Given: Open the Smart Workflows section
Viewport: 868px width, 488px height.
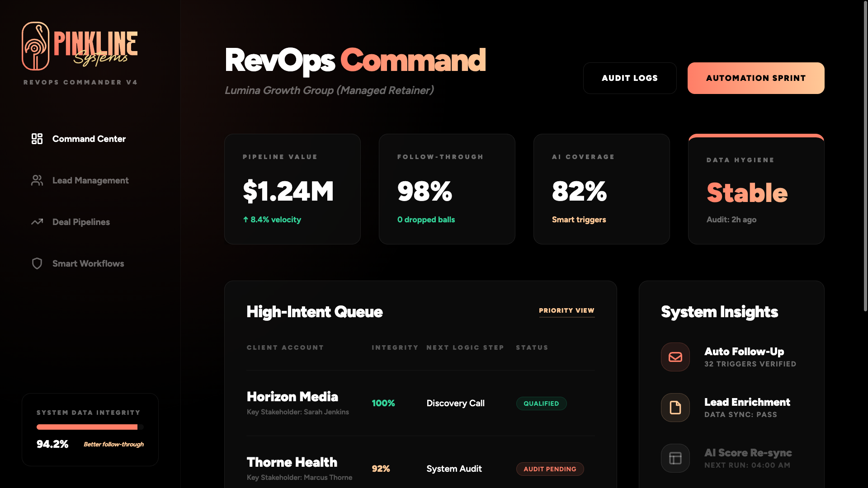Looking at the screenshot, I should (x=88, y=263).
